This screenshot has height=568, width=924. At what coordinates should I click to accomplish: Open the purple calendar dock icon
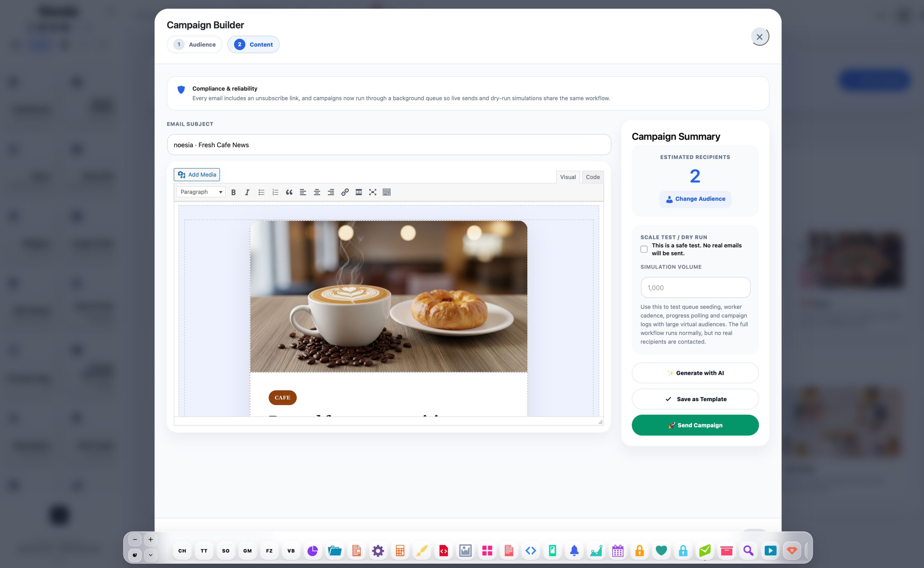(618, 551)
